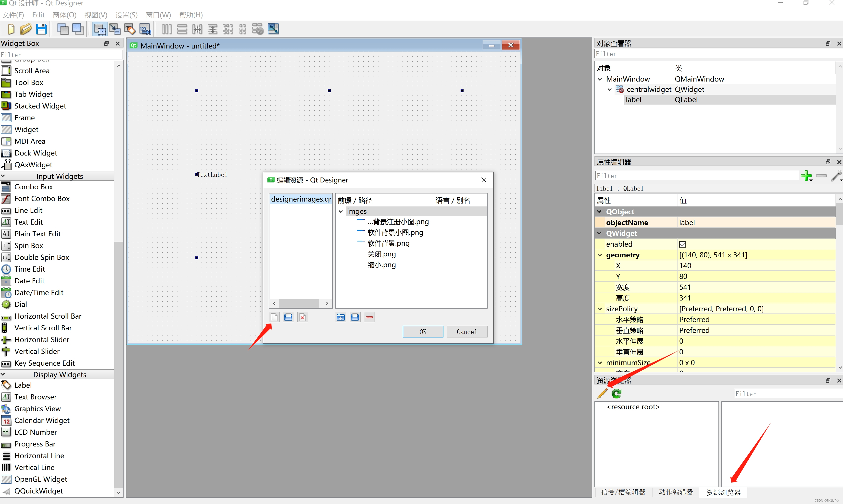Click Bring to Front toolbar icon
The height and width of the screenshot is (504, 843).
pos(78,29)
